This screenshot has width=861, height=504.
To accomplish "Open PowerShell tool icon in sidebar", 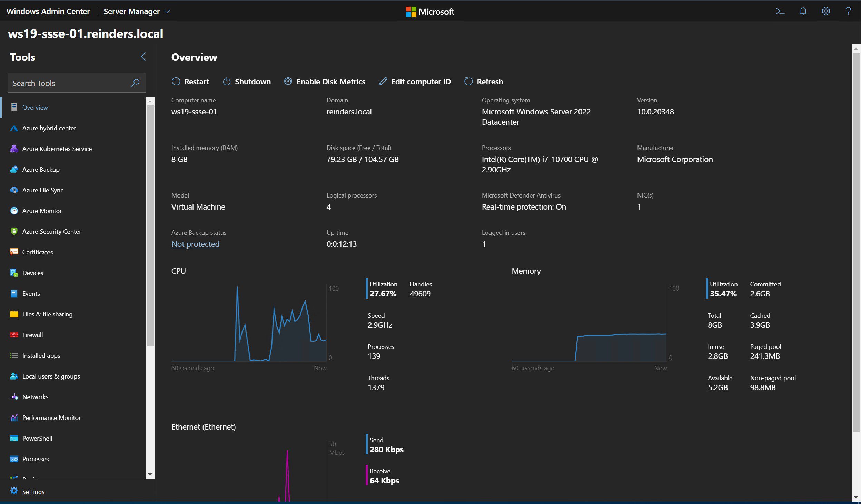I will (x=14, y=438).
